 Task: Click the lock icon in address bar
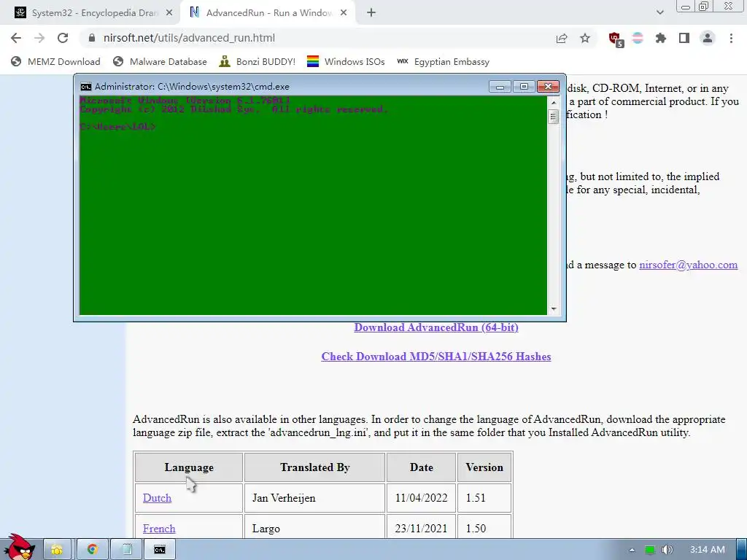(x=92, y=38)
